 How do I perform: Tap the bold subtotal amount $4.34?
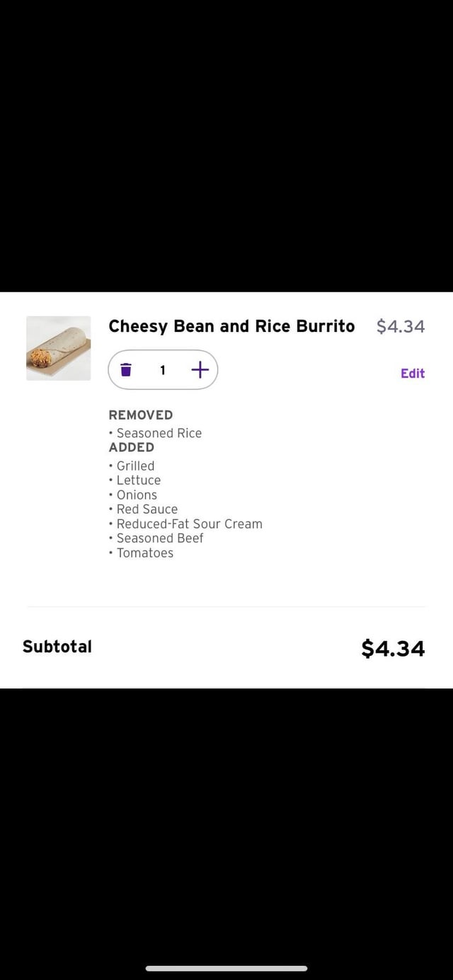(393, 648)
